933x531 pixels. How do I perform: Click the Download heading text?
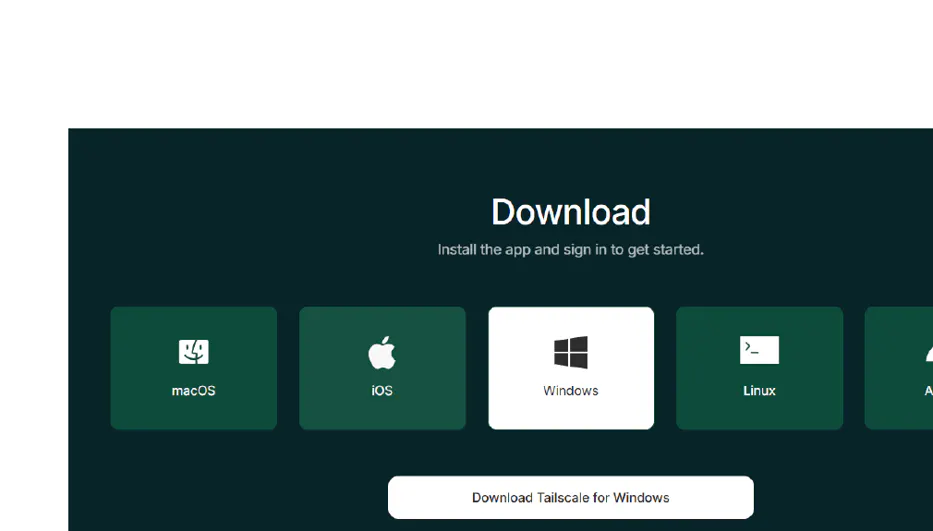pos(571,212)
